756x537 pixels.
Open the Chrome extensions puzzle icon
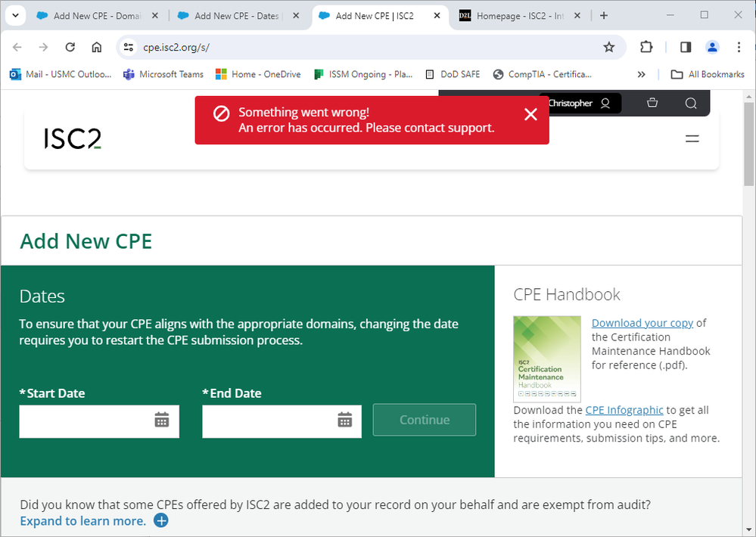[646, 47]
